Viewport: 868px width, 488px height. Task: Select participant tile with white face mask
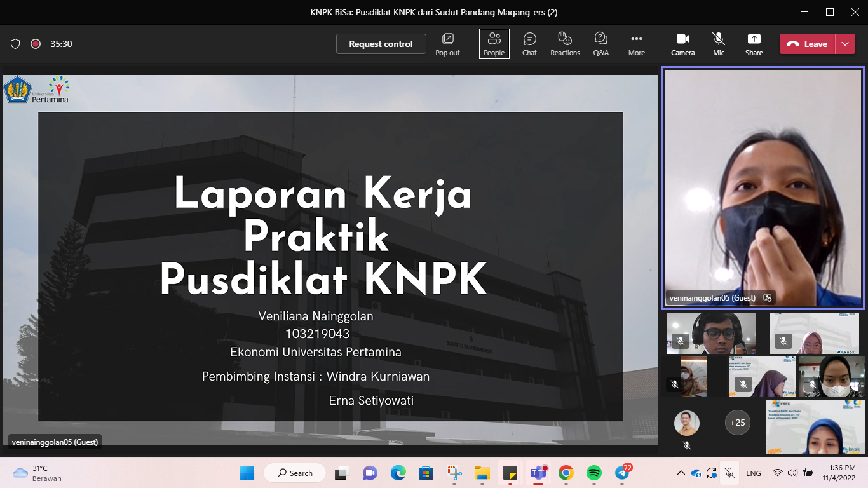[x=831, y=377]
